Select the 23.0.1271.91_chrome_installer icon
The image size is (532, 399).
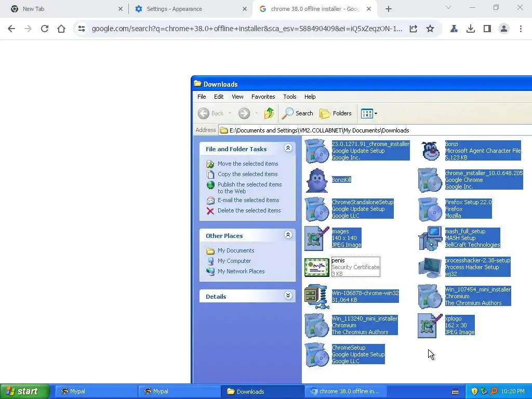point(317,151)
